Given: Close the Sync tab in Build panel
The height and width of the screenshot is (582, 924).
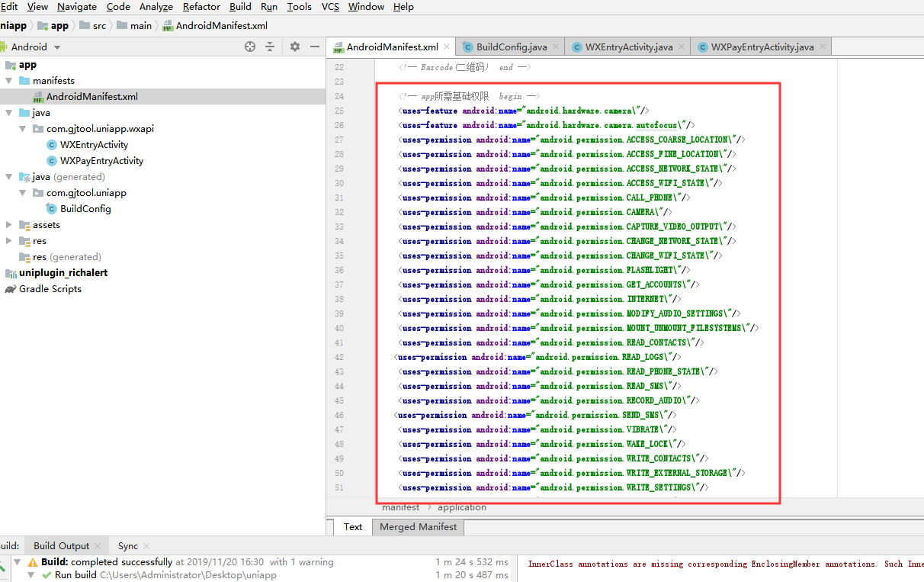Looking at the screenshot, I should (146, 546).
